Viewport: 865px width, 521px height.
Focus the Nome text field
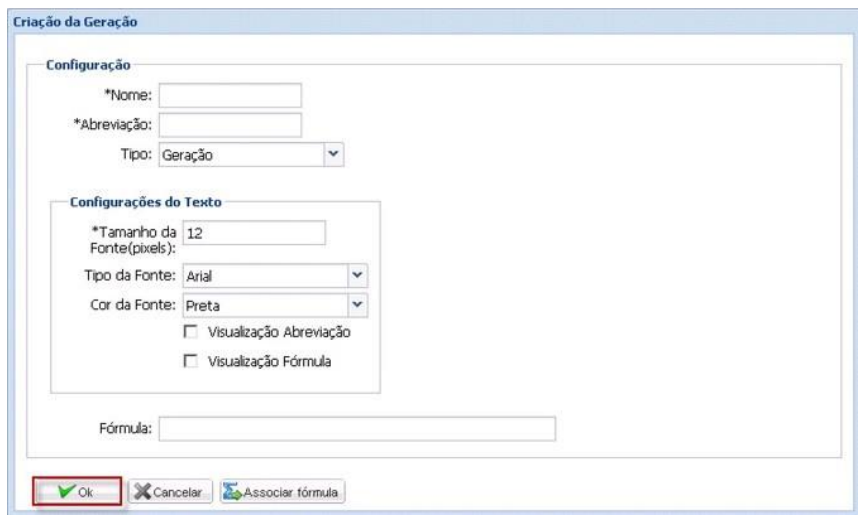(230, 95)
